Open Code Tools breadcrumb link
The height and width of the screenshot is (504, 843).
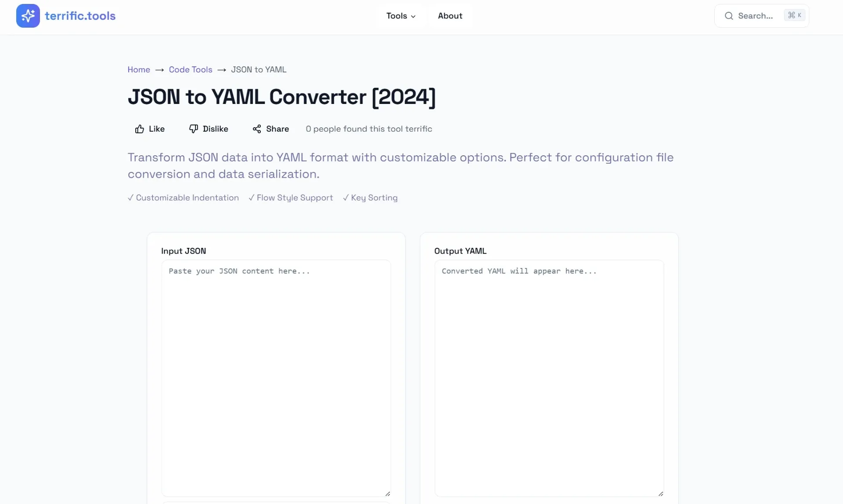pos(191,70)
